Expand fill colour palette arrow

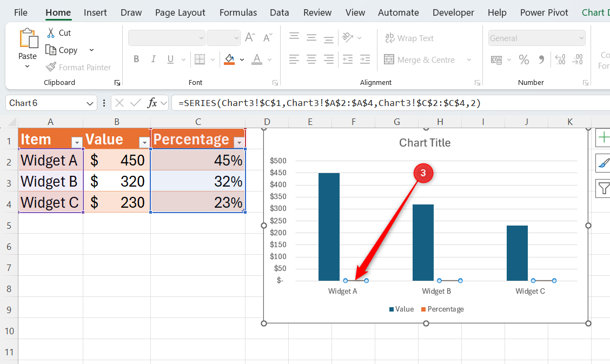click(242, 59)
